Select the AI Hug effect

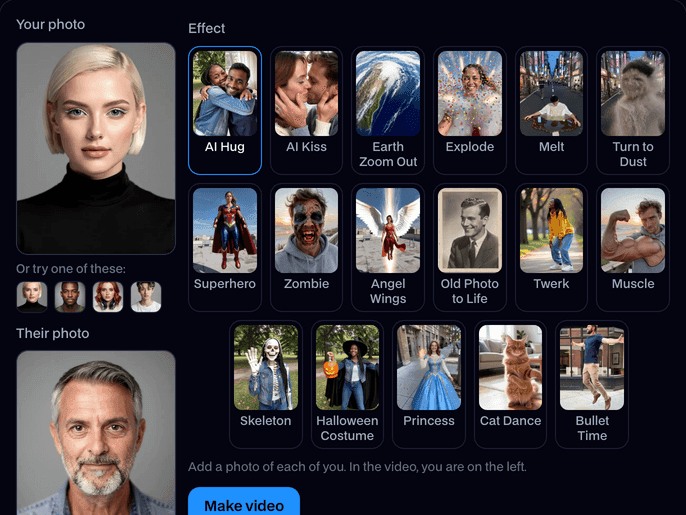coord(225,110)
